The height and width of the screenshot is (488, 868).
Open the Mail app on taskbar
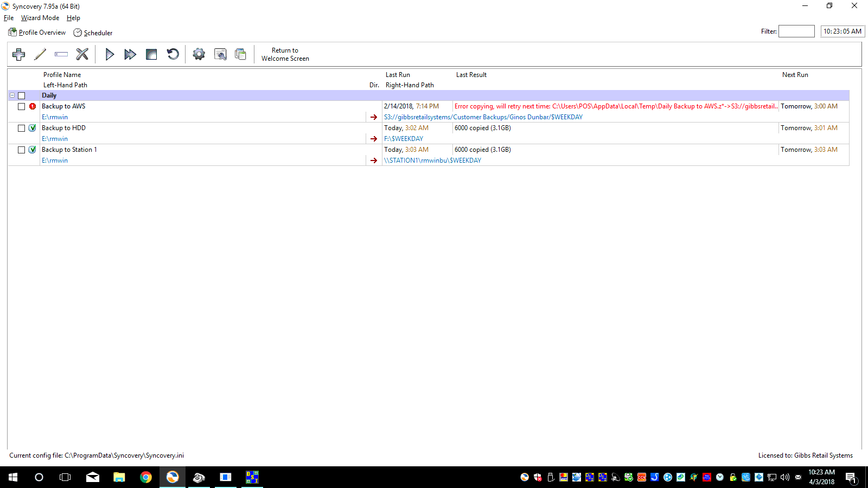[x=93, y=477]
